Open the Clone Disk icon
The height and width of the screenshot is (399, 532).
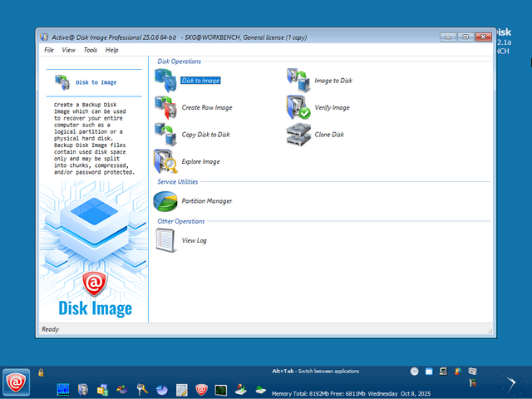298,134
